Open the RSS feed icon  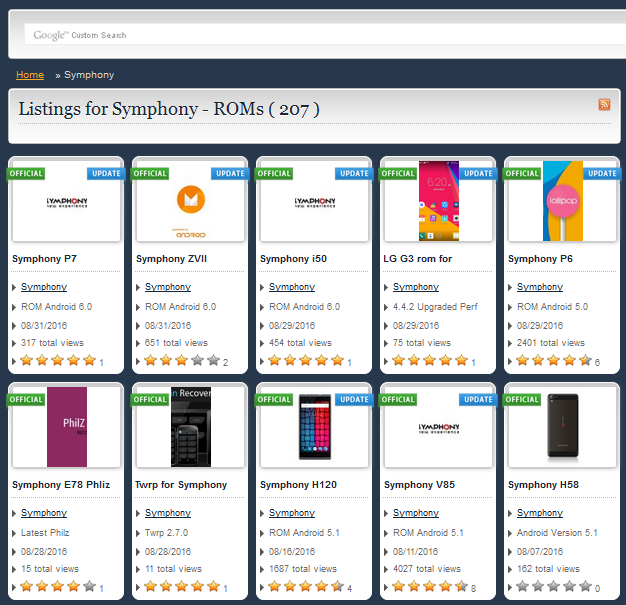pos(604,105)
